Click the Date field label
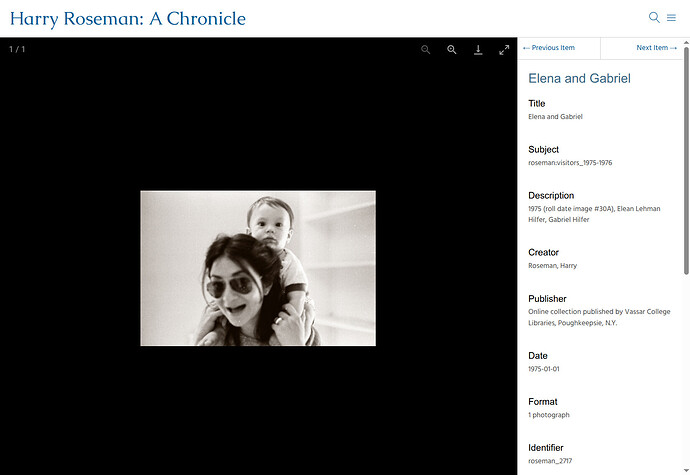 click(x=538, y=356)
